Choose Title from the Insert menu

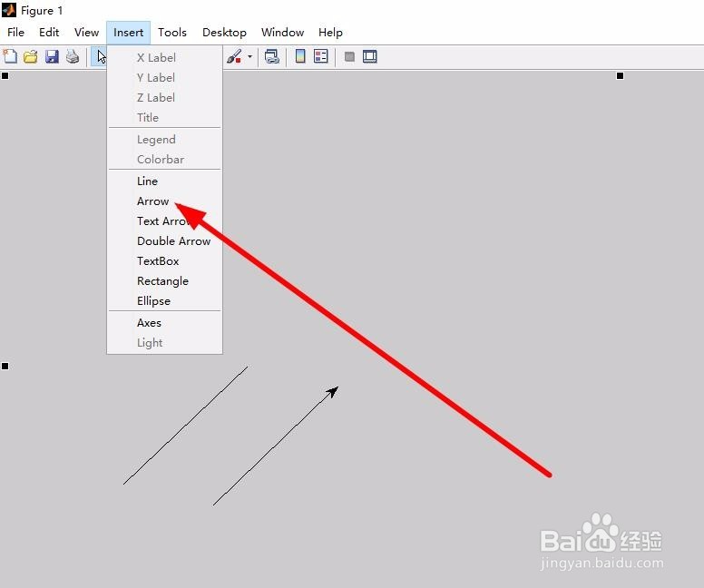click(x=165, y=117)
